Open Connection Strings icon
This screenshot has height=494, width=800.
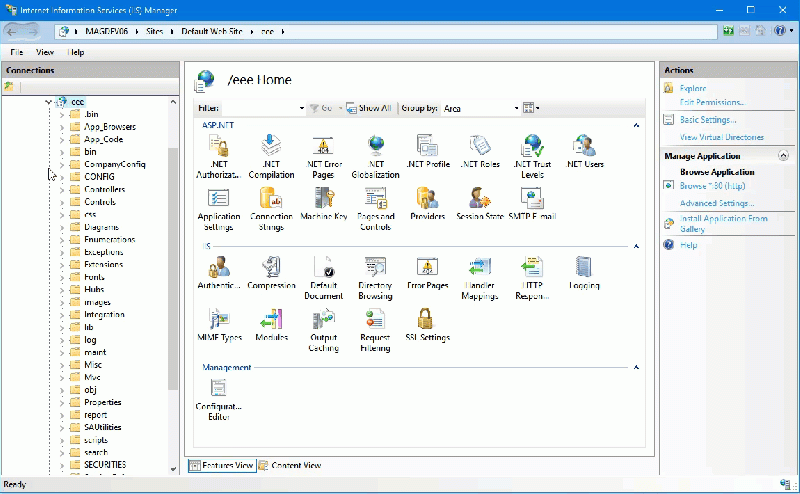coord(271,209)
